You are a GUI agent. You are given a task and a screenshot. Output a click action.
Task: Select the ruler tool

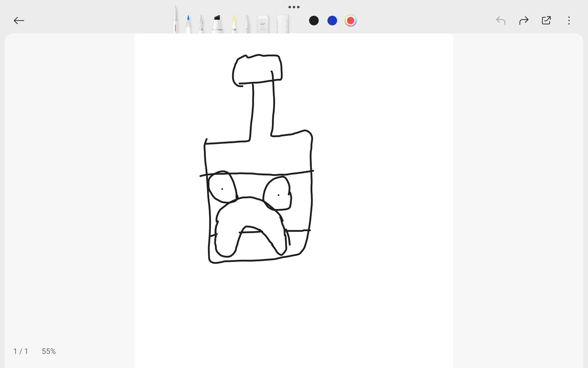tap(282, 25)
